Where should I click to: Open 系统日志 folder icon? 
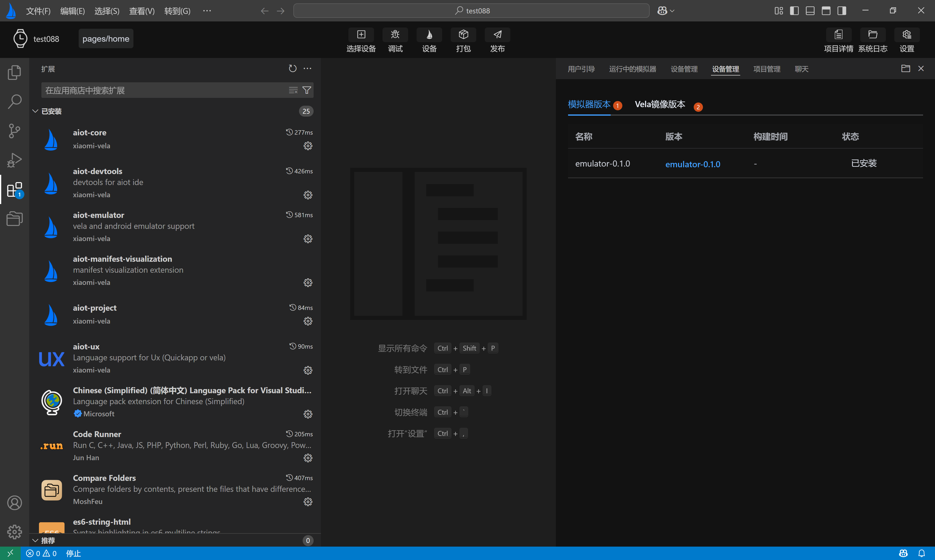coord(872,35)
